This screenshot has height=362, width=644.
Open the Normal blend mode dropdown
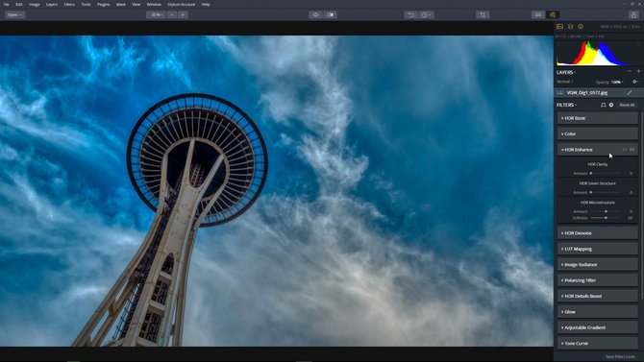[565, 82]
